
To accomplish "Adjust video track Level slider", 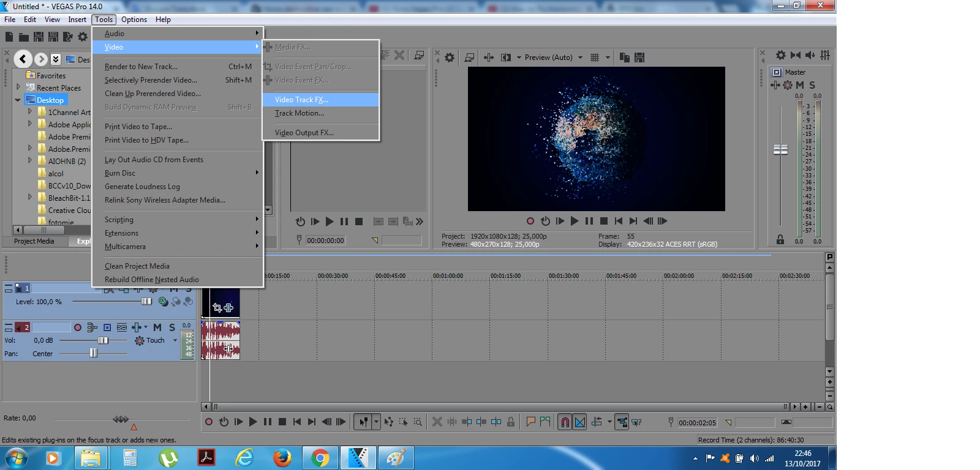I will 146,301.
